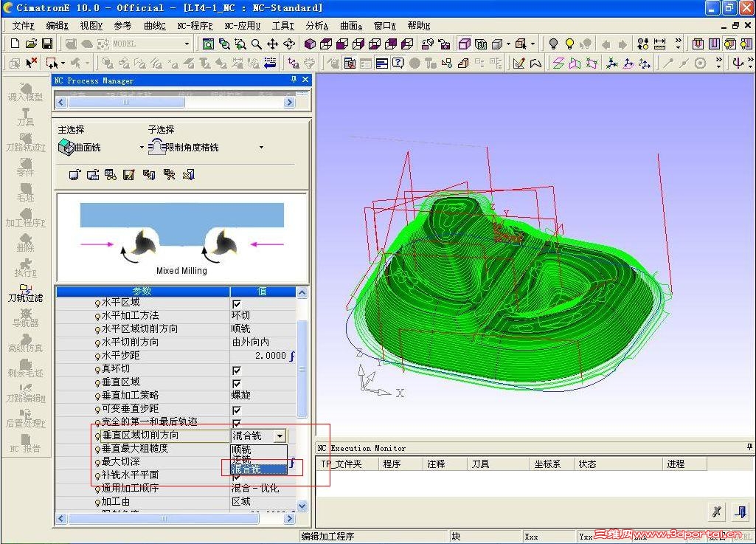The width and height of the screenshot is (756, 544).
Task: Open 帮助 menu
Action: [x=418, y=26]
